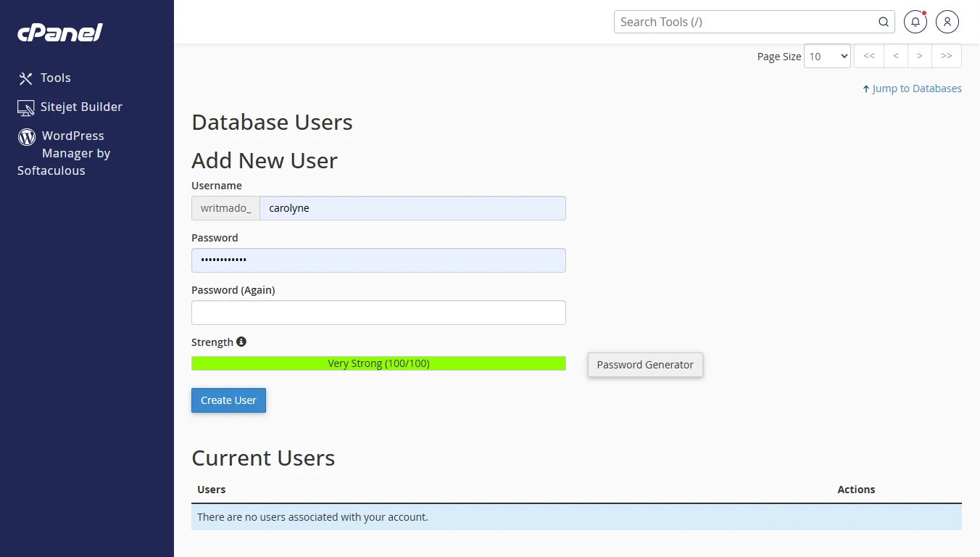Click the Very Strong strength bar
This screenshot has width=980, height=557.
(378, 363)
